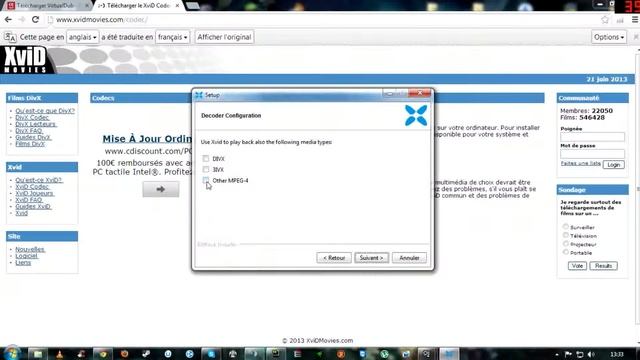View poll Results button
Viewport: 640px width, 360px height.
(603, 266)
